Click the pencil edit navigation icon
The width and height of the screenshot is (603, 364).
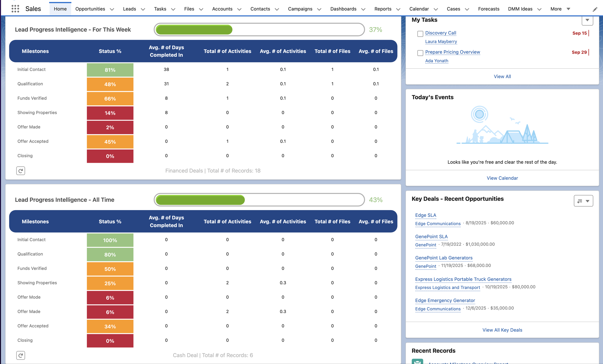click(x=595, y=10)
